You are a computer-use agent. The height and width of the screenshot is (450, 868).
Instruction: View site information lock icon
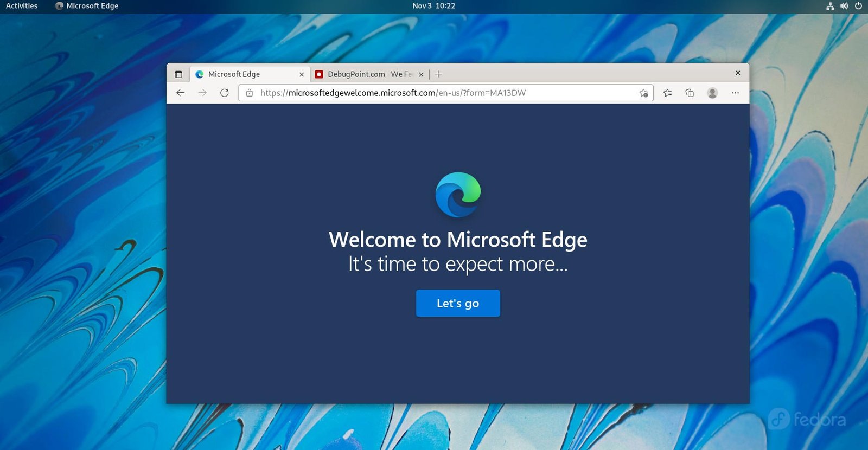click(250, 93)
